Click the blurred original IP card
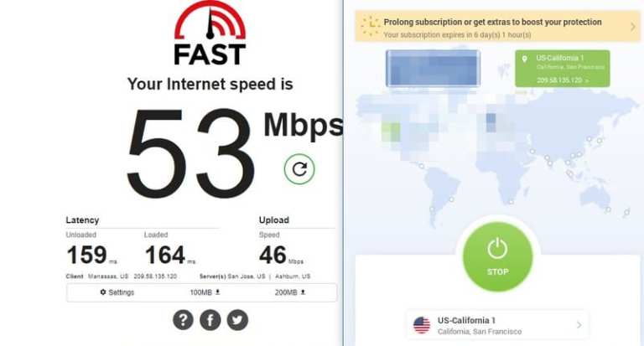Screen dimensions: 644x346 point(433,68)
